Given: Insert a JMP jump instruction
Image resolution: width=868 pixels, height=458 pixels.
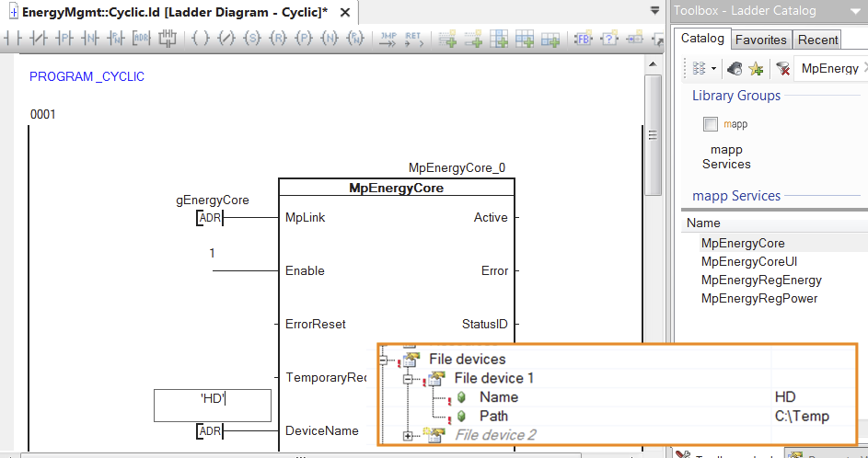Looking at the screenshot, I should pos(388,39).
